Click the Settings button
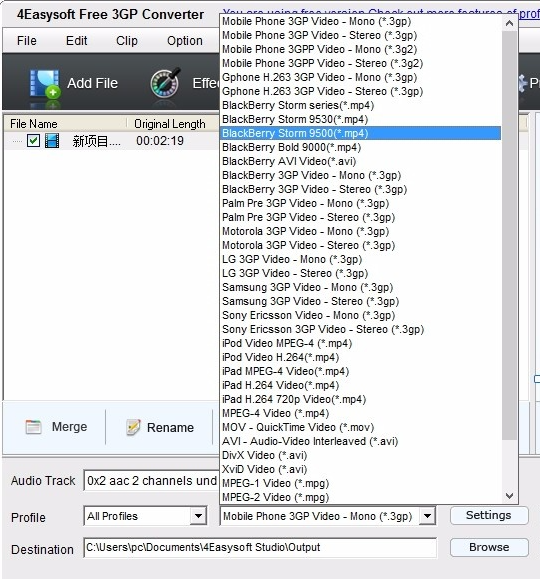This screenshot has height=579, width=540. click(489, 515)
